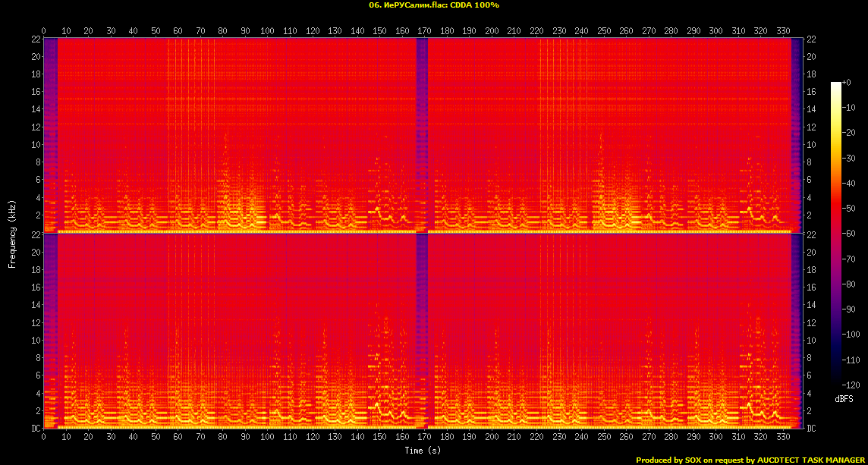This screenshot has height=465, width=868.
Task: Click the 100 tick on the bottom time axis
Action: coord(267,438)
